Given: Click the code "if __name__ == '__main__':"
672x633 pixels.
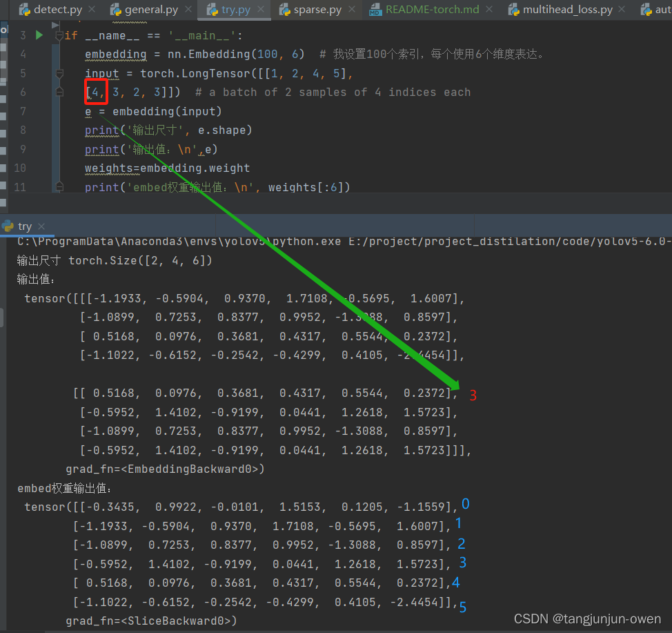Looking at the screenshot, I should coord(153,36).
